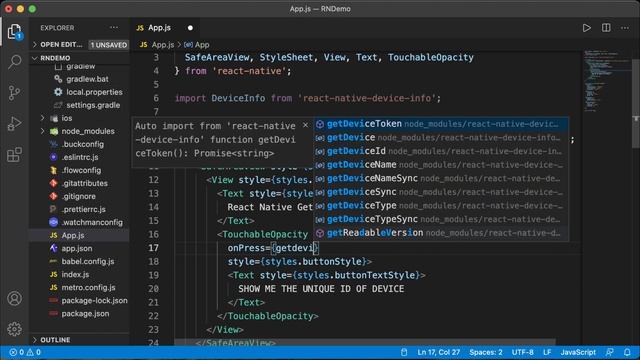
Task: Select getDeviceNameSync suggestion
Action: click(x=441, y=178)
